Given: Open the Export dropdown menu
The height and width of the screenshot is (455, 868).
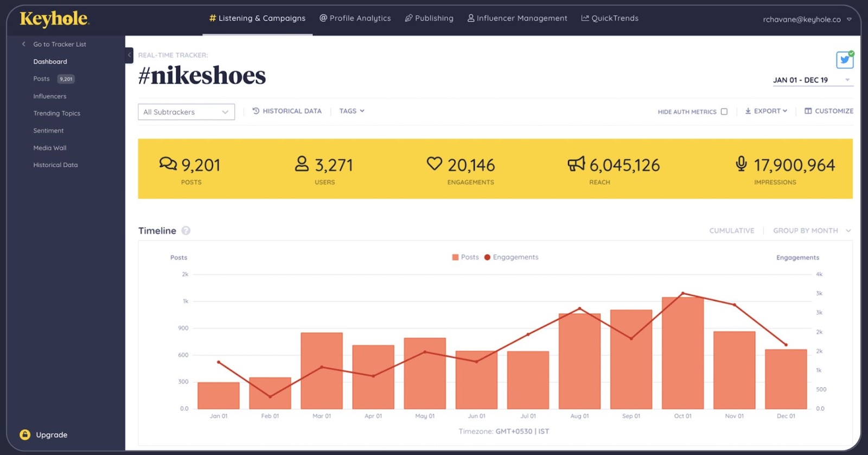Looking at the screenshot, I should (766, 111).
